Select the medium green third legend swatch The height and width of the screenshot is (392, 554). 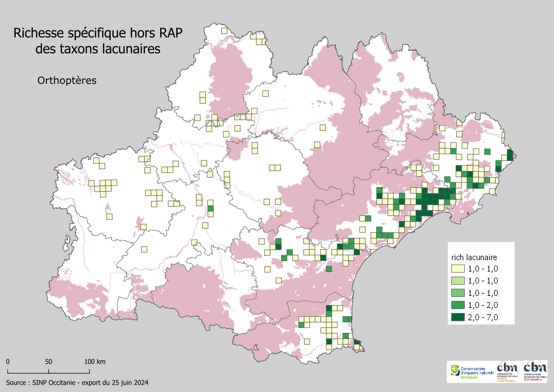point(458,293)
